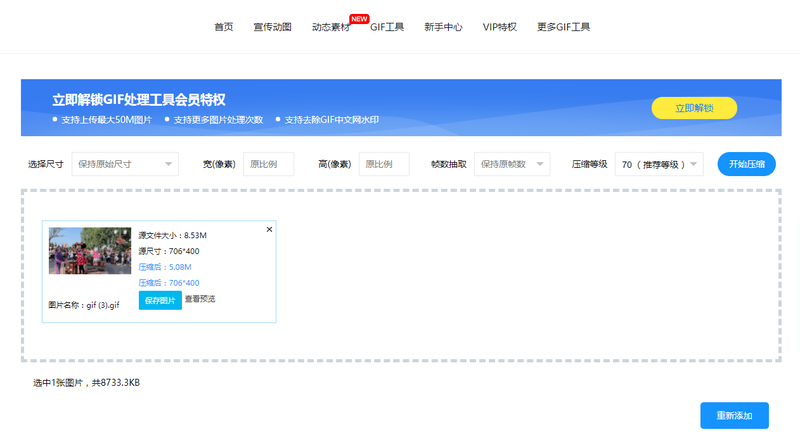Click the red NEW badge
The image size is (800, 439).
359,19
